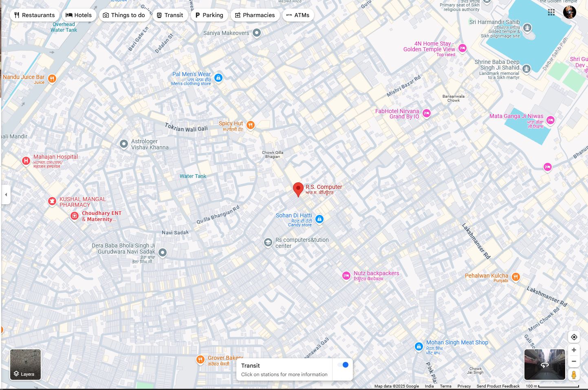The width and height of the screenshot is (588, 390).
Task: Open the Google account profile picture
Action: [570, 12]
